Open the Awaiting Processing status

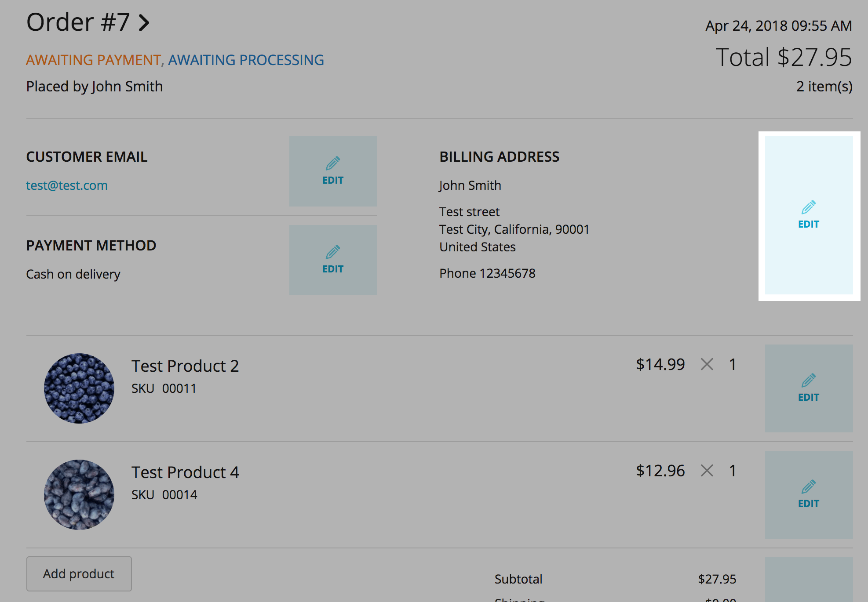246,60
